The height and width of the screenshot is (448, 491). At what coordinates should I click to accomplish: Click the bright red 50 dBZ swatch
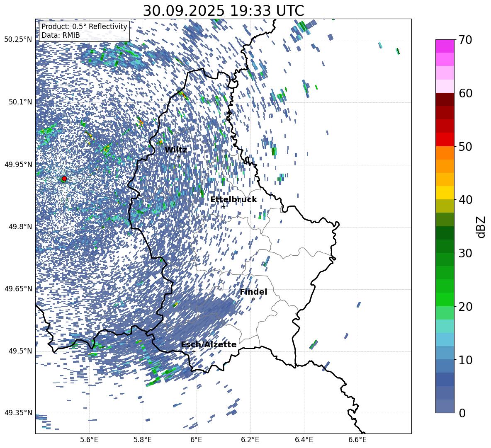445,140
